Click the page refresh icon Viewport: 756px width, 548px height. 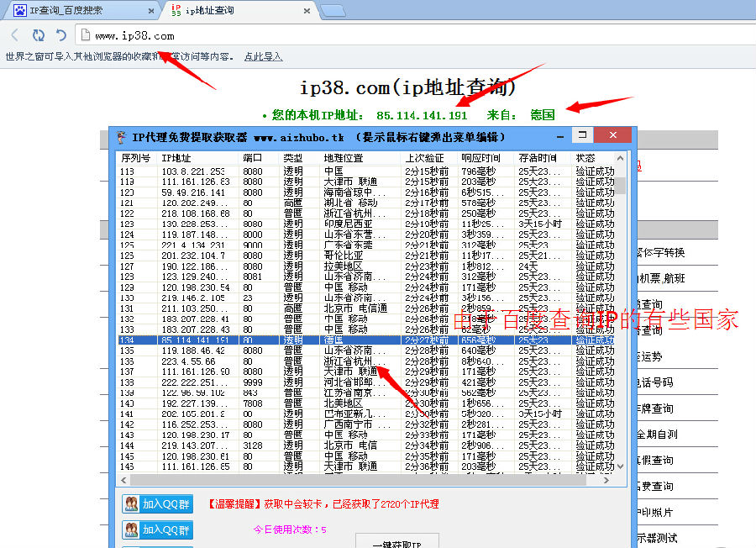point(38,35)
